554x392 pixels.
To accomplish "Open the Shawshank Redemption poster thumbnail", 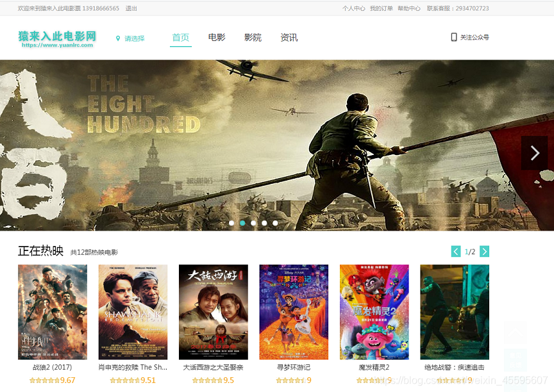I will pos(133,312).
